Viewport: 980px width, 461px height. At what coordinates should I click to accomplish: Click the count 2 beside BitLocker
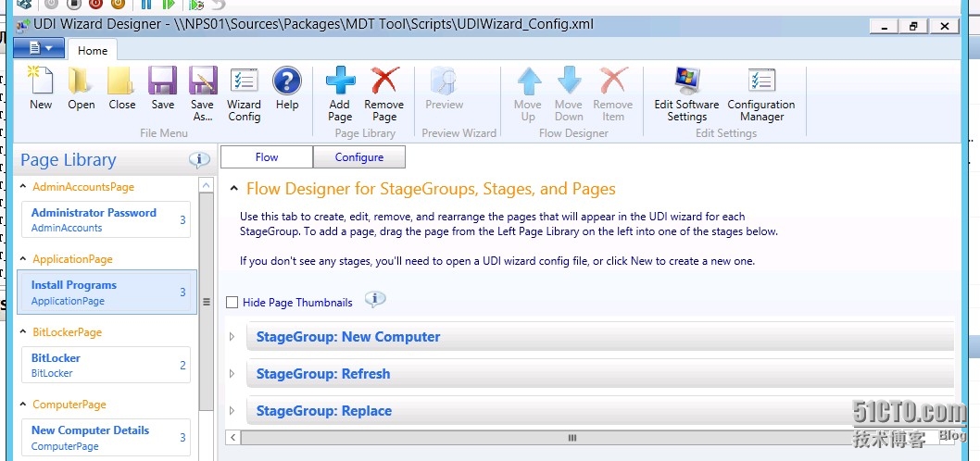[x=182, y=366]
